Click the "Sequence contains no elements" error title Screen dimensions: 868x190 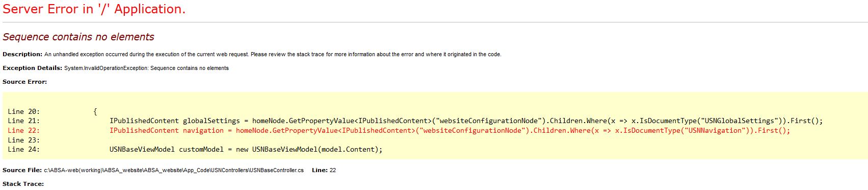pos(78,37)
